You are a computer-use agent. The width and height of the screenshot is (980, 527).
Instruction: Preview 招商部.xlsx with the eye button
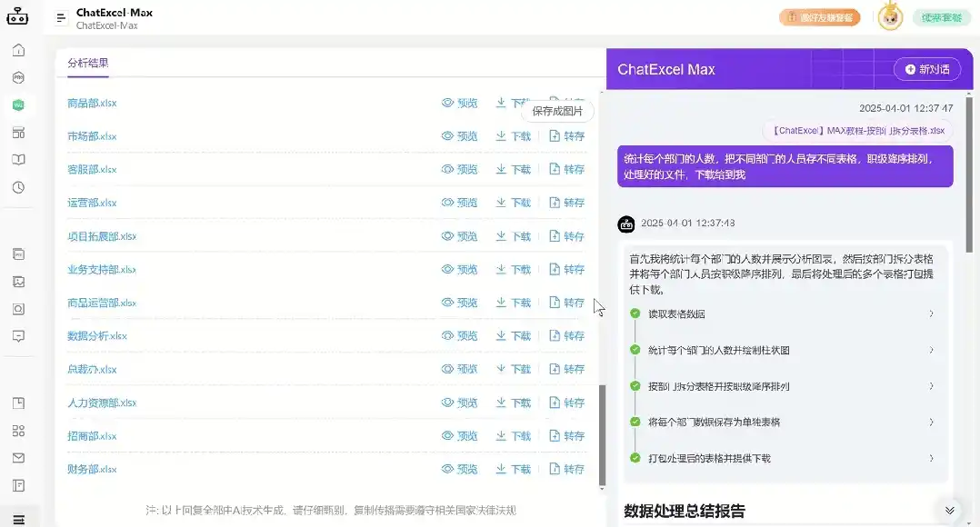(x=459, y=436)
